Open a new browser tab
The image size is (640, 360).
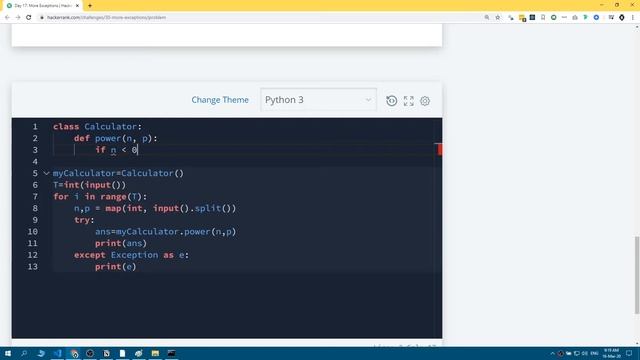90,6
